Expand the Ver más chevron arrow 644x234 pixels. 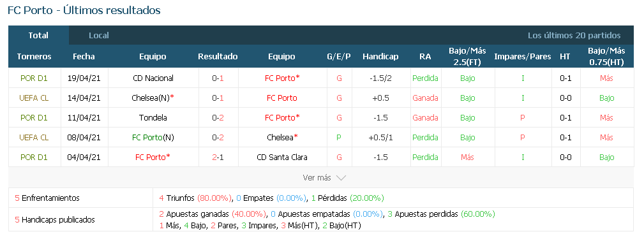coord(341,178)
